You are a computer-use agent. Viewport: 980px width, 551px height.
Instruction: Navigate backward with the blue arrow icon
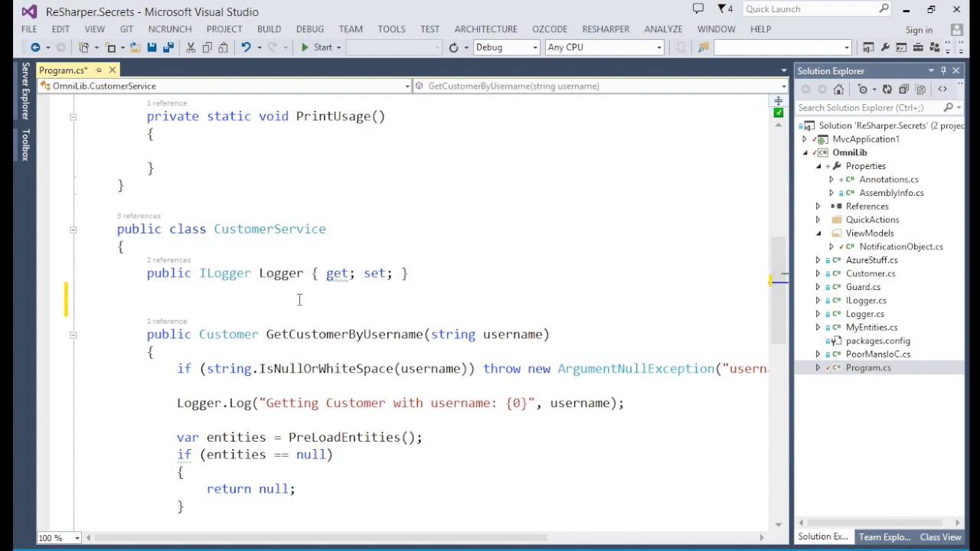point(35,47)
